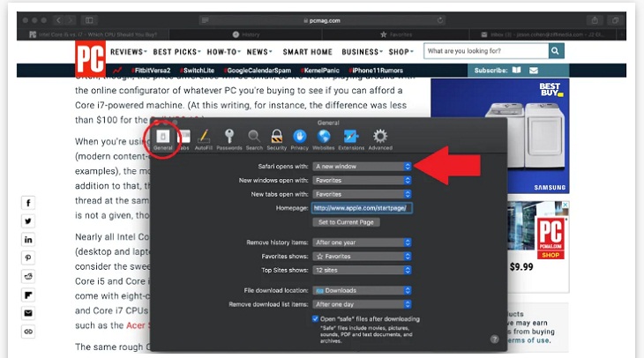Open the 'New windows open with' dropdown
Viewport: 644px width, 358px height.
coord(362,180)
